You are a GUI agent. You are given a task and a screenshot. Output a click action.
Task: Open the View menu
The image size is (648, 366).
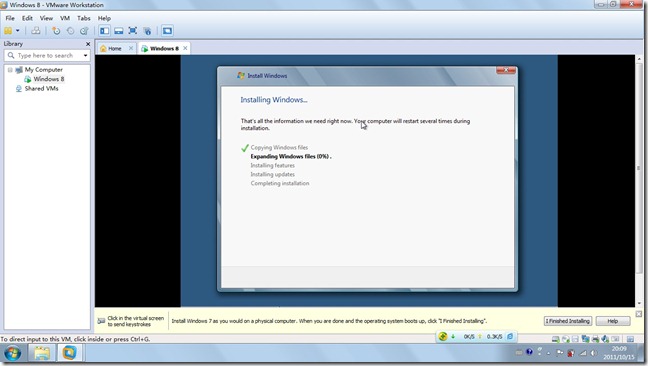[46, 18]
